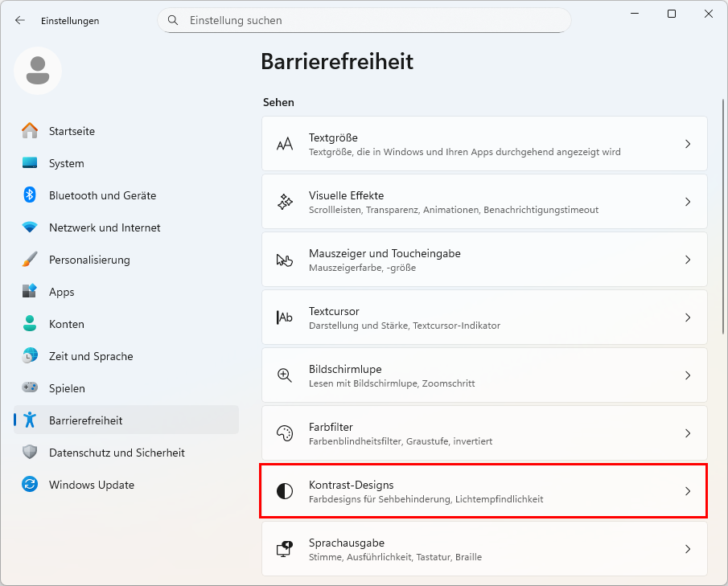
Task: Click the Bluetooth icon in sidebar
Action: coord(30,195)
